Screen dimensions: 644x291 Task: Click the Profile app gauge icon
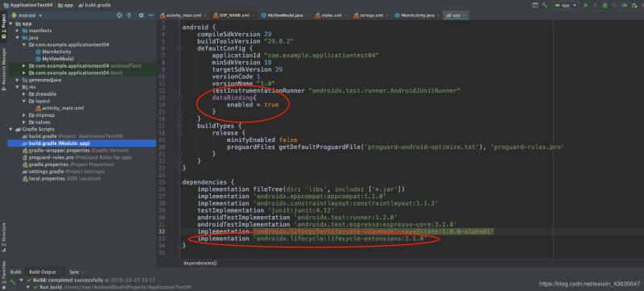coord(625,6)
